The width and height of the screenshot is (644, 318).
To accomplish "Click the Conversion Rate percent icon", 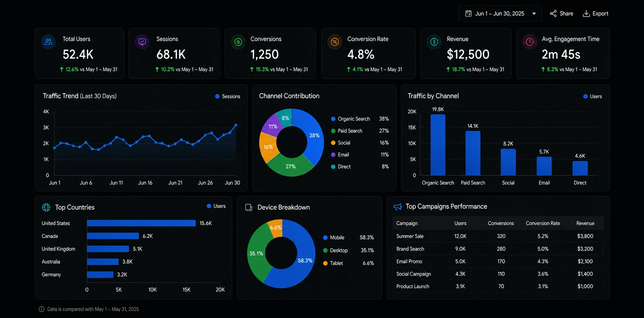I will pyautogui.click(x=335, y=42).
